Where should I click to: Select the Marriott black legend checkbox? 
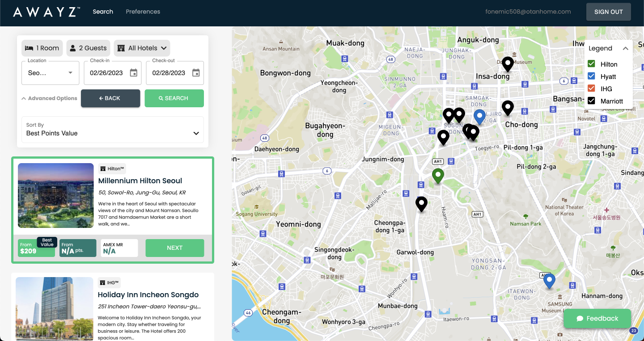point(591,101)
